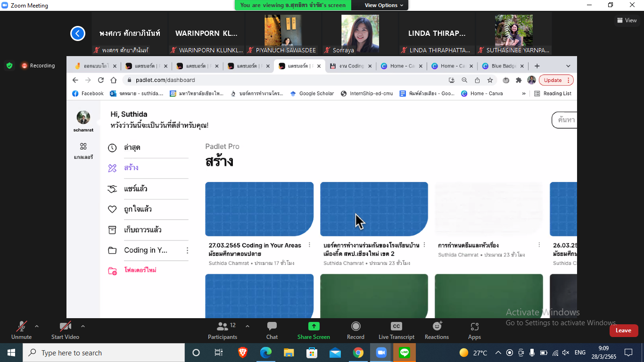Close the งาน Coding browser tab
The height and width of the screenshot is (362, 644).
[370, 66]
